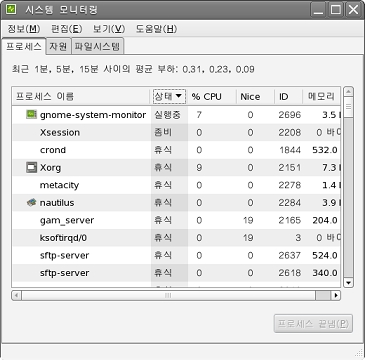Open the 도움말(H) menu
Image resolution: width=365 pixels, height=360 pixels.
(x=156, y=29)
